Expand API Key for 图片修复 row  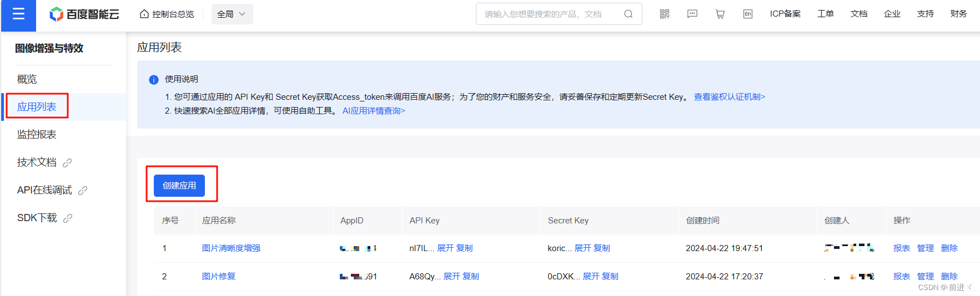(x=451, y=277)
